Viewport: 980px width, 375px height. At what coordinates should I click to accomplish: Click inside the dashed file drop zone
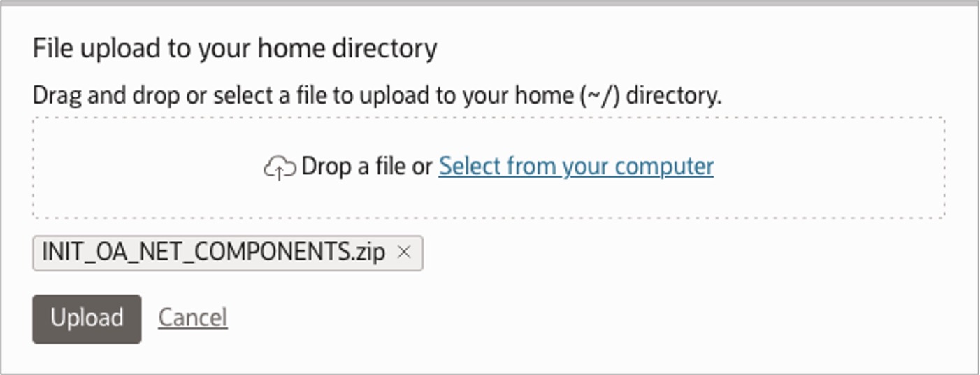pyautogui.click(x=489, y=199)
